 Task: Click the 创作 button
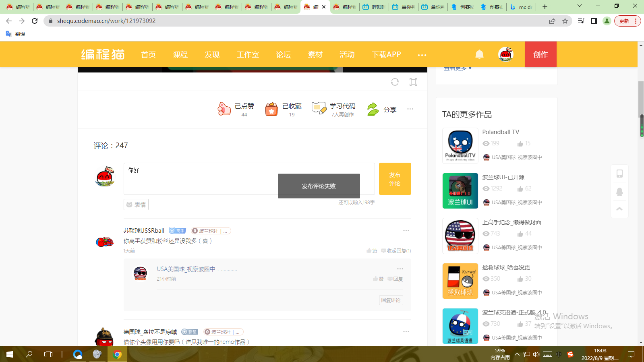540,54
